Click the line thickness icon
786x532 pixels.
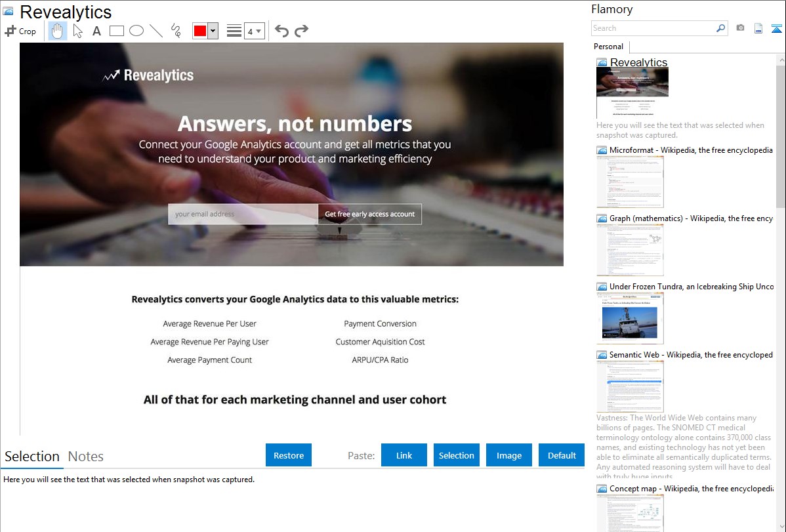[x=234, y=31]
